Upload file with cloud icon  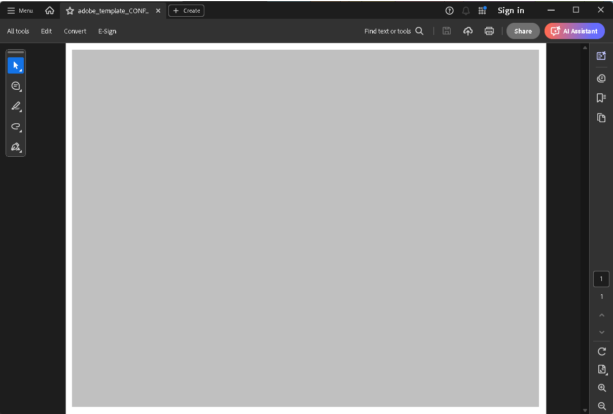[x=468, y=31]
